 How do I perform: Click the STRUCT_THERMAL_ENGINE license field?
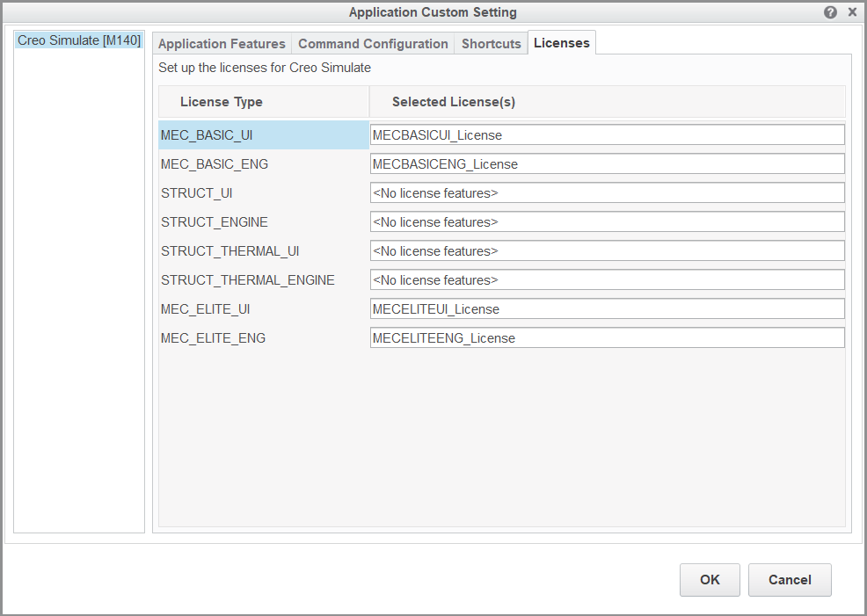click(x=607, y=279)
